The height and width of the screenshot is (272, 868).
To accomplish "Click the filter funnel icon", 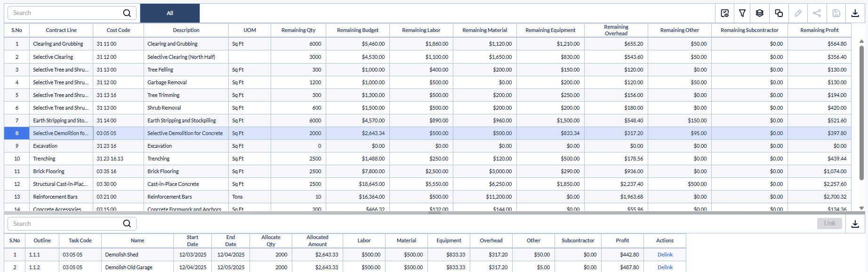I will [742, 13].
